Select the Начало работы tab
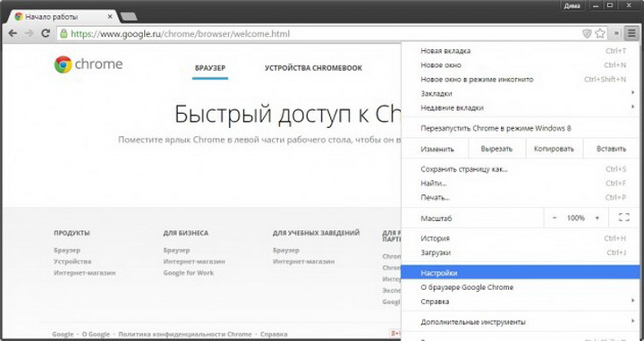This screenshot has height=341, width=644. tap(64, 17)
